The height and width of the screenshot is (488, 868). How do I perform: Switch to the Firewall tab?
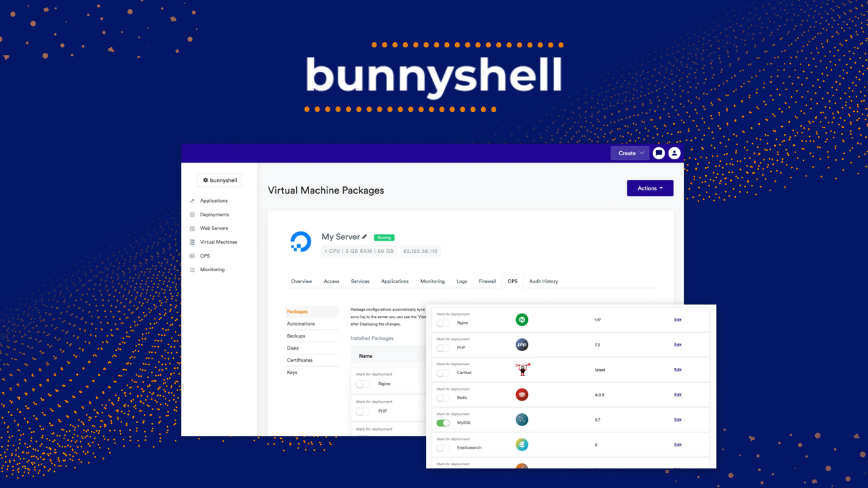coord(487,281)
